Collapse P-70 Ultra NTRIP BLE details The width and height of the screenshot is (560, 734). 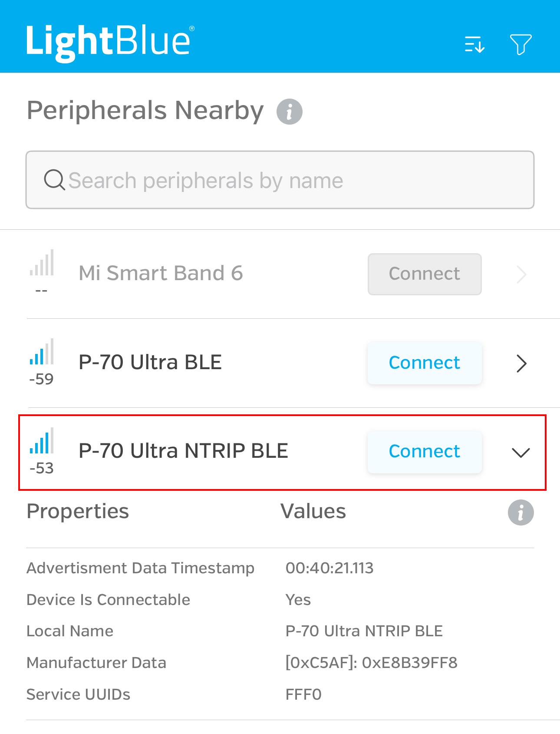(x=521, y=453)
